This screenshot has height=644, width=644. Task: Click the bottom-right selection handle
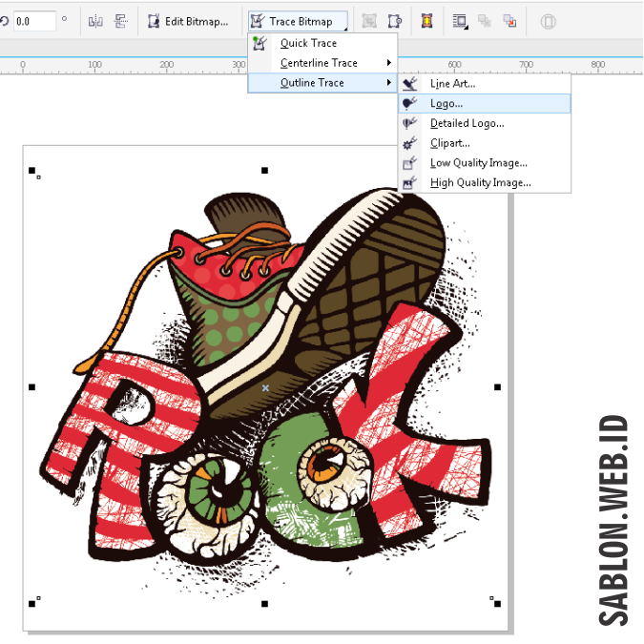pos(498,604)
